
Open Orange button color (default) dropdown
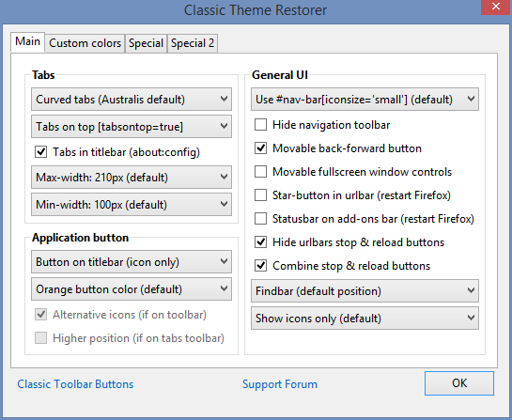[x=132, y=289]
